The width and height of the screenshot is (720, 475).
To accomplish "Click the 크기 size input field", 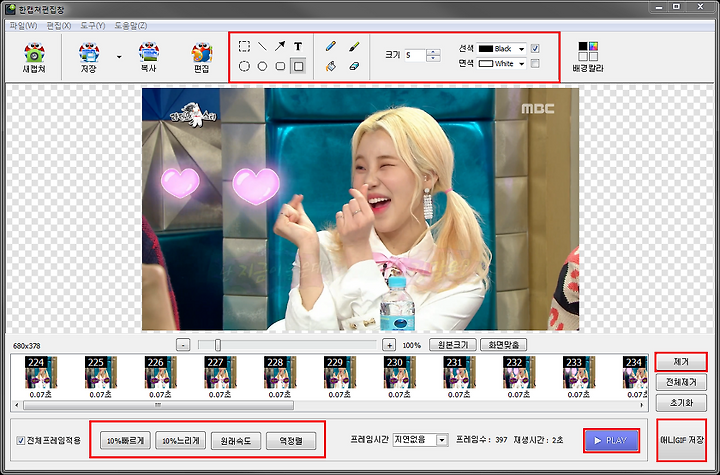I will click(x=415, y=56).
